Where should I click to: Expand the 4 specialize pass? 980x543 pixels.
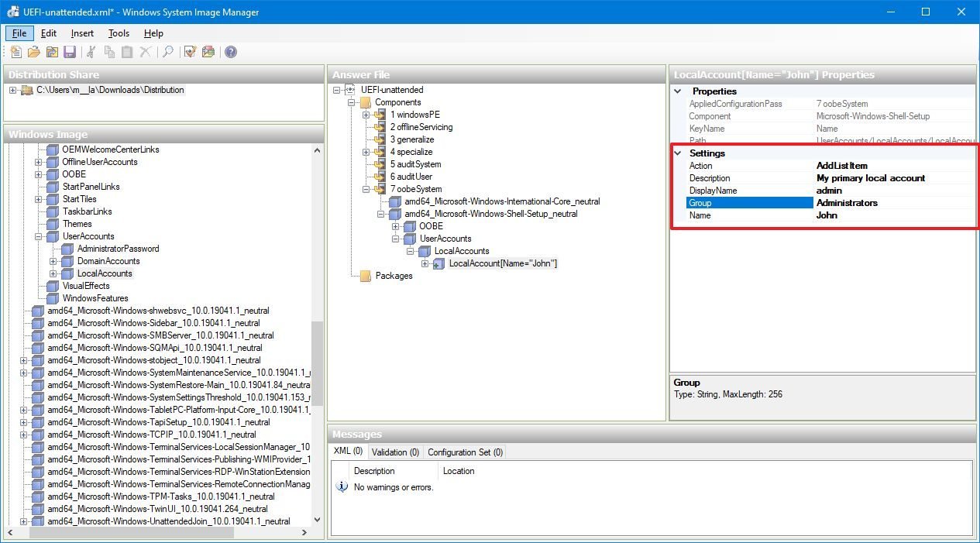coord(366,152)
